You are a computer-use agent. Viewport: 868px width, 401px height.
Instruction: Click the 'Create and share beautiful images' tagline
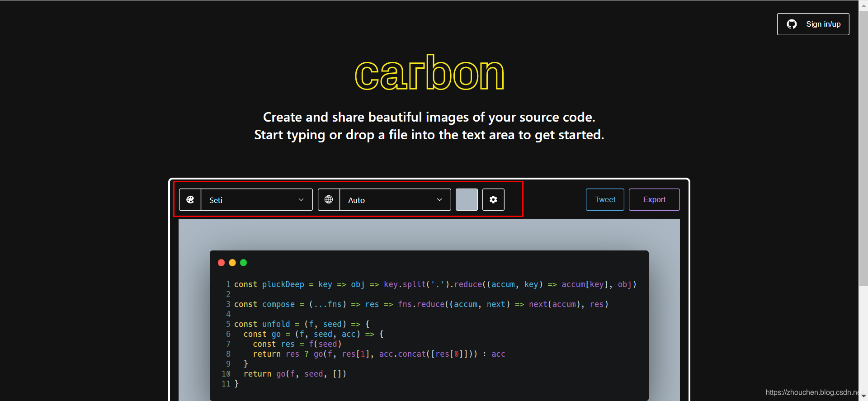click(429, 117)
